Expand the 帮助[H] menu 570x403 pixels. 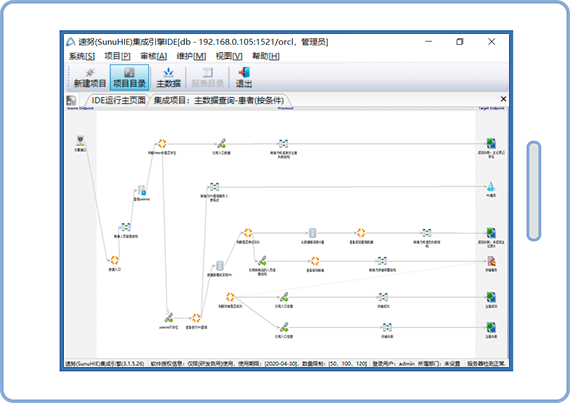(x=266, y=56)
